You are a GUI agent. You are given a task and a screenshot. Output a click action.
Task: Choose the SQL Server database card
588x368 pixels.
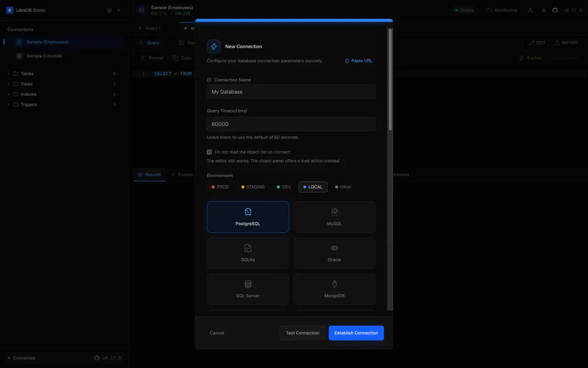pos(248,289)
